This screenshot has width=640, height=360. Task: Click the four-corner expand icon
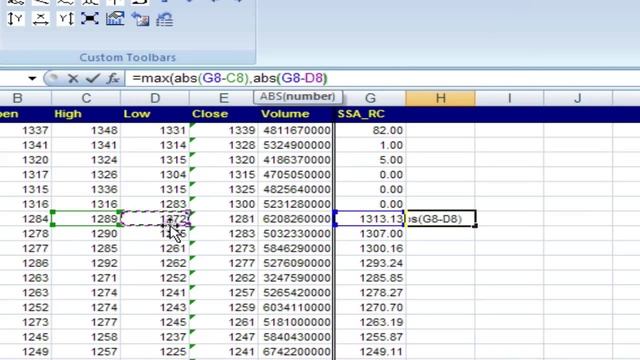click(x=90, y=19)
